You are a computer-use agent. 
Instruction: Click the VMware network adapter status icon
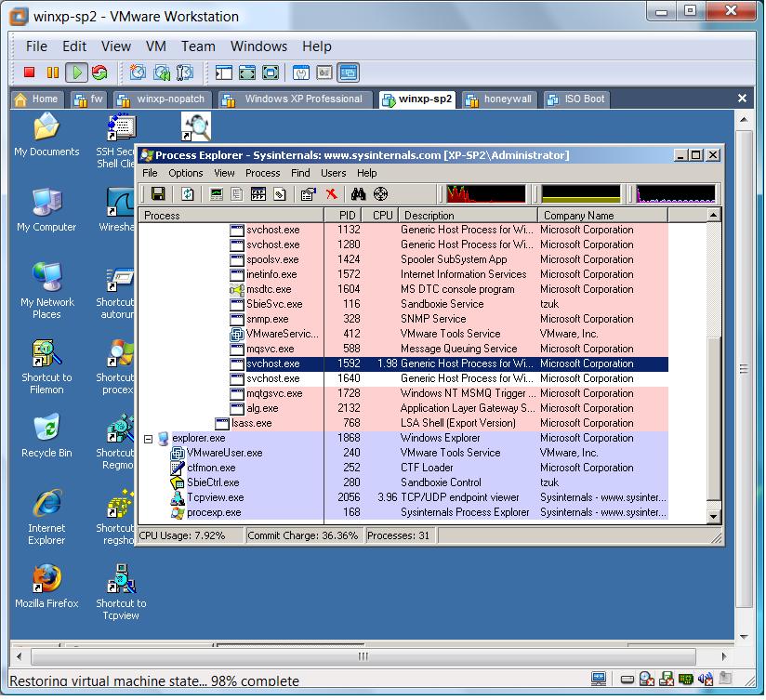click(686, 679)
